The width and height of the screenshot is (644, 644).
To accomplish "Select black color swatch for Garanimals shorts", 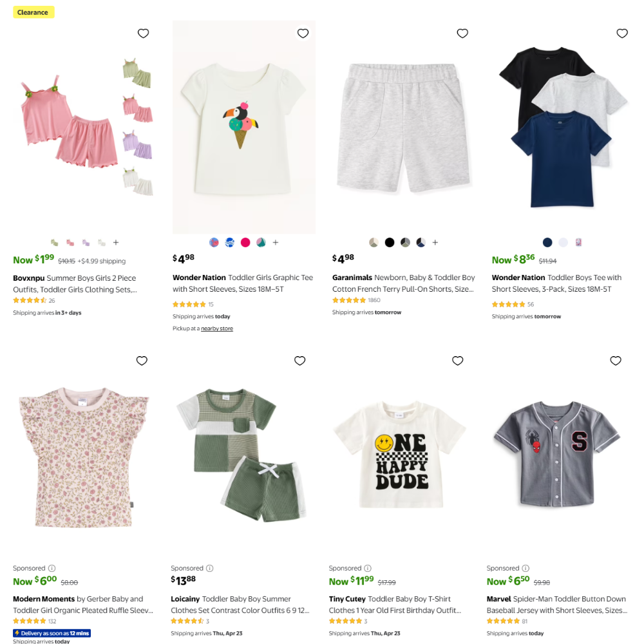I will (390, 243).
